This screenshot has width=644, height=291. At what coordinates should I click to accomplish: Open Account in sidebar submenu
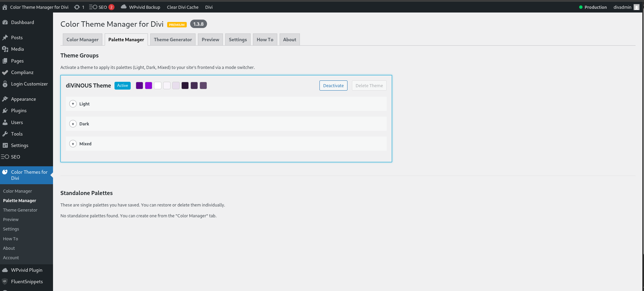(11, 258)
